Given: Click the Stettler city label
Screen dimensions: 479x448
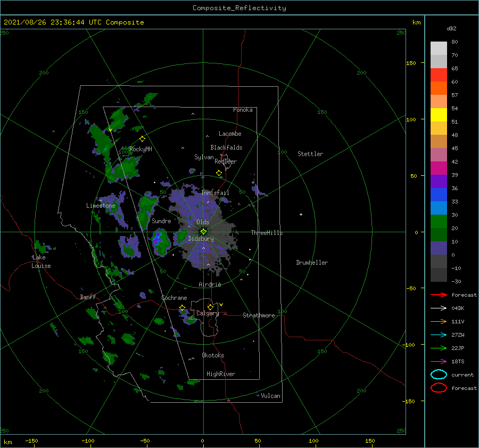Looking at the screenshot, I should click(x=310, y=154).
